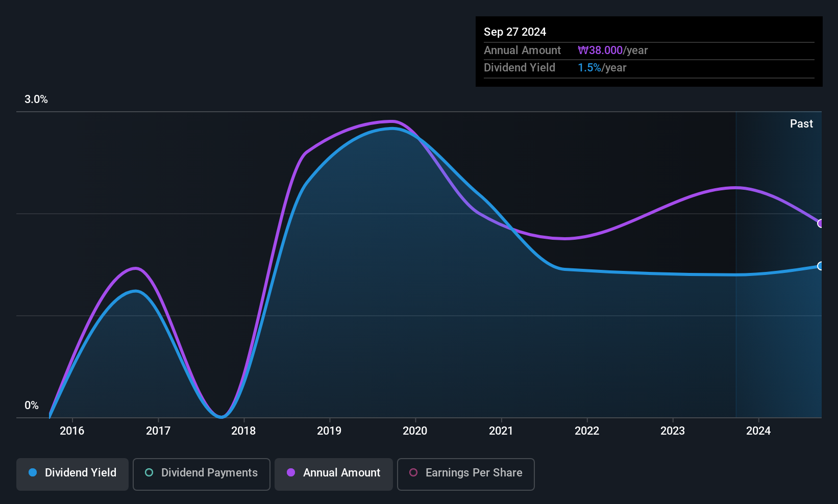Image resolution: width=838 pixels, height=504 pixels.
Task: Click the tooltip date 'Sep 27 2024'
Action: coord(515,32)
